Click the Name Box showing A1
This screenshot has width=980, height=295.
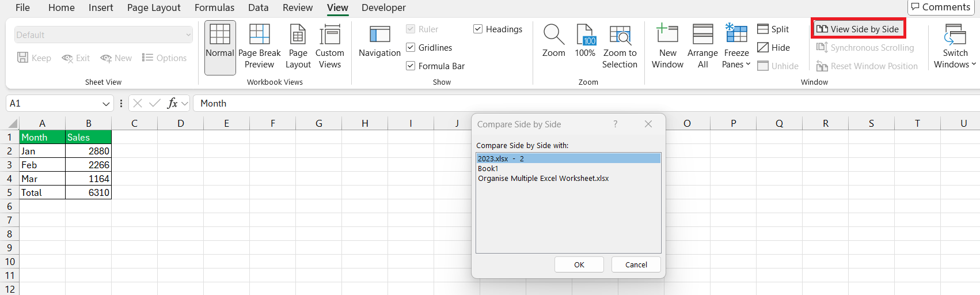coord(53,103)
